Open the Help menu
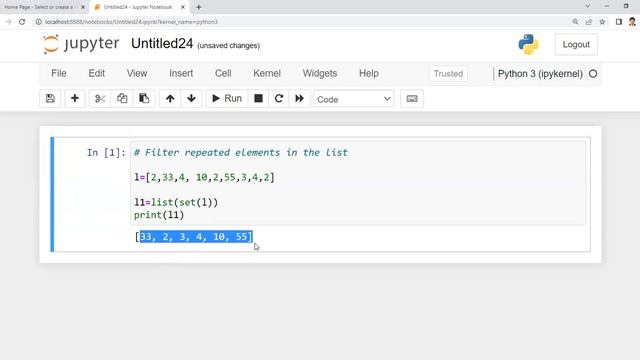 point(369,73)
